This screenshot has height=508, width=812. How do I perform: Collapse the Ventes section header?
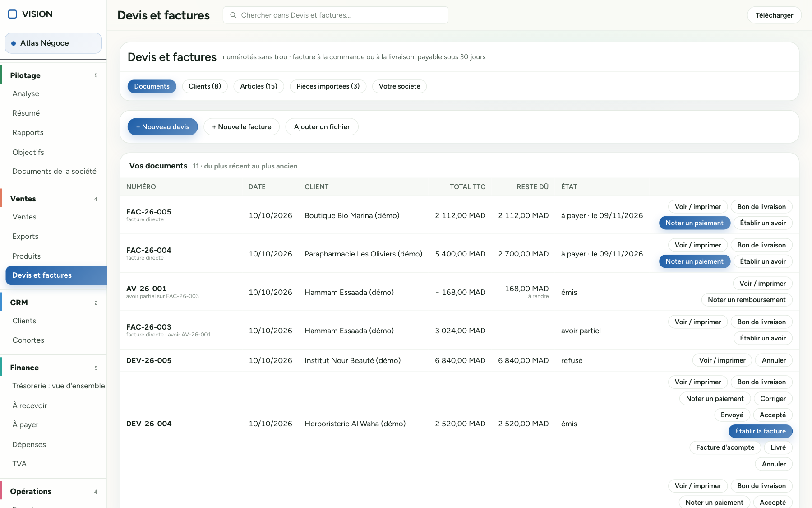[x=53, y=199]
